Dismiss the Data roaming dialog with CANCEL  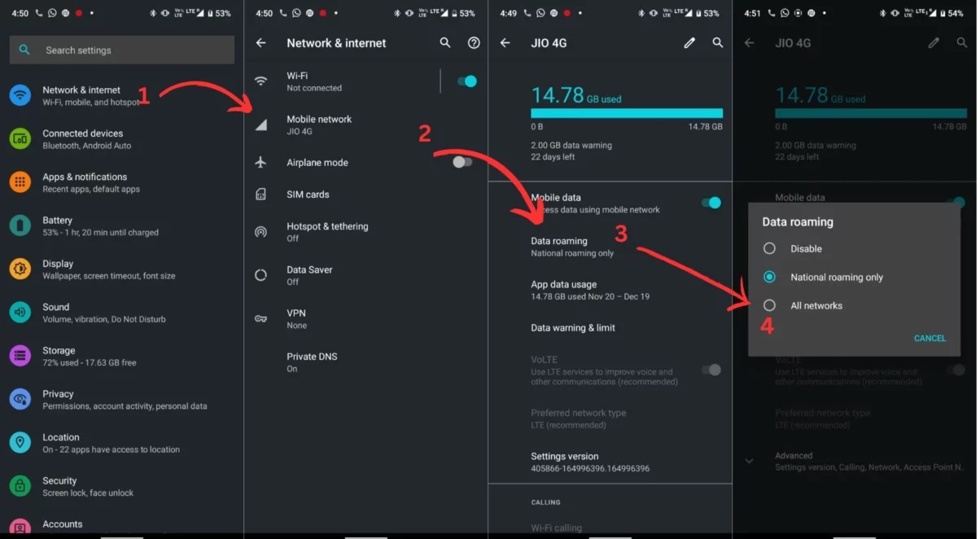click(930, 338)
